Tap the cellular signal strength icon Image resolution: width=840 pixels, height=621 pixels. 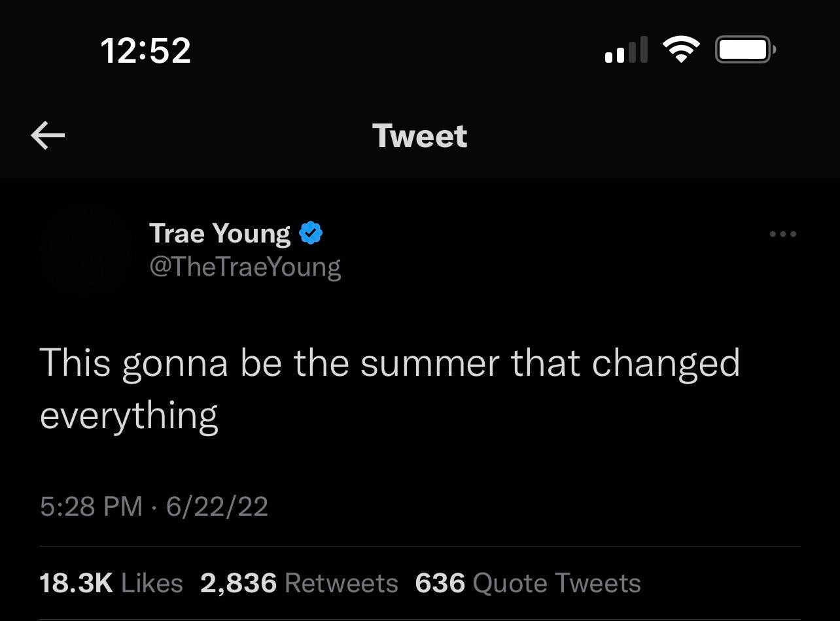pyautogui.click(x=626, y=50)
